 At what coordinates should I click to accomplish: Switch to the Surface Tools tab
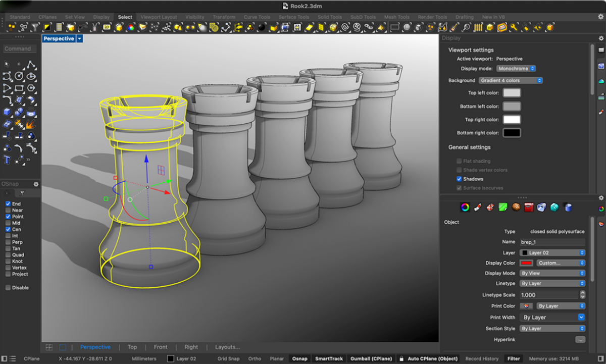(x=294, y=17)
